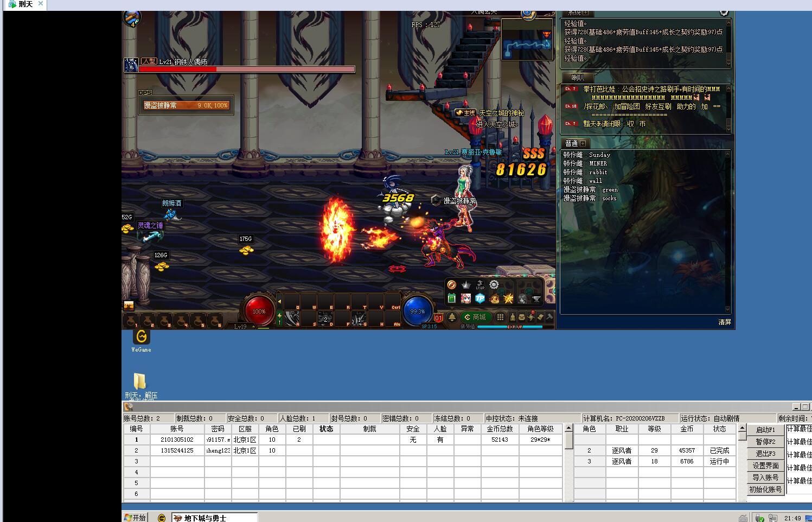
Task: Click the red HP orb showing 100%
Action: pyautogui.click(x=259, y=311)
